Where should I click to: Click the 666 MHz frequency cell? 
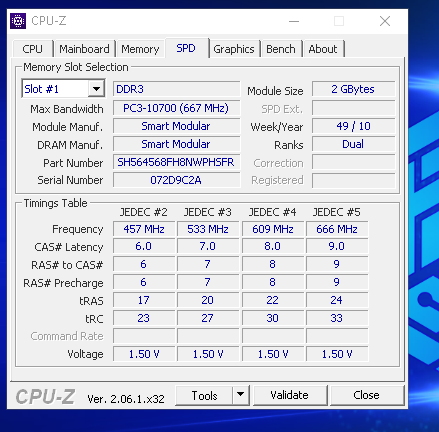click(x=337, y=229)
